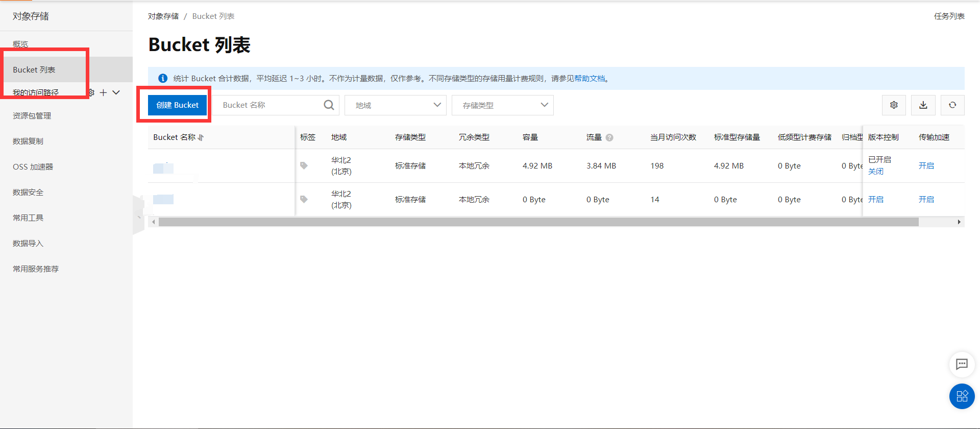
Task: Refresh the Bucket list
Action: 952,105
